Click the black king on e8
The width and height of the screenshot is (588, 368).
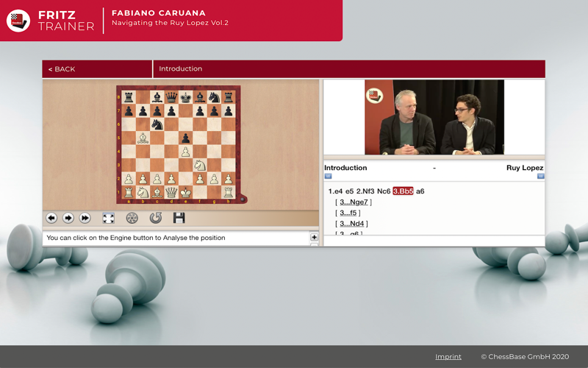coord(186,97)
